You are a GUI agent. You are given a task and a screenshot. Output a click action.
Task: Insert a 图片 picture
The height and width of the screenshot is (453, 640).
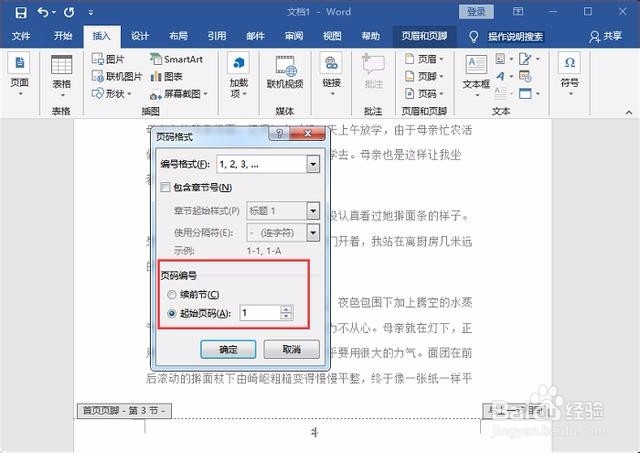point(108,59)
